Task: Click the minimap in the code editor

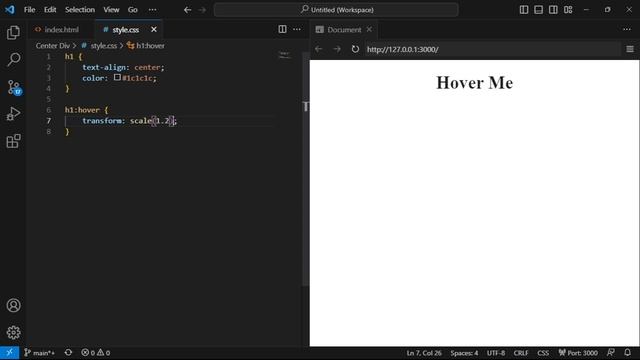Action: pos(285,55)
